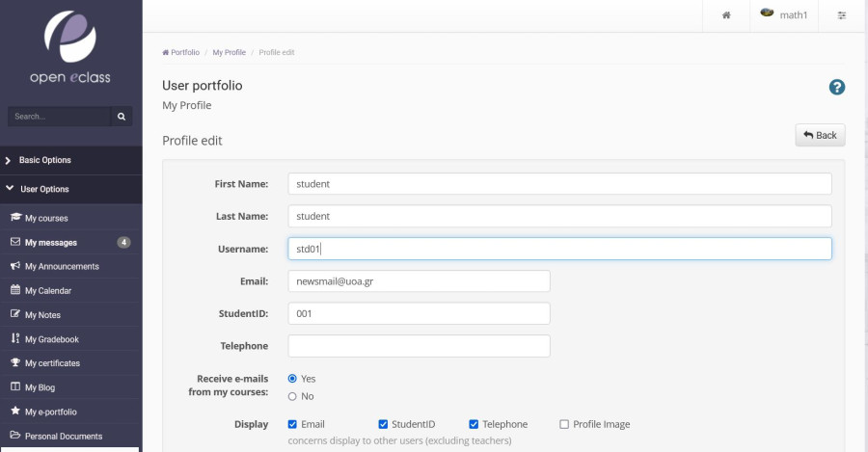Open the settings sliders icon

841,15
